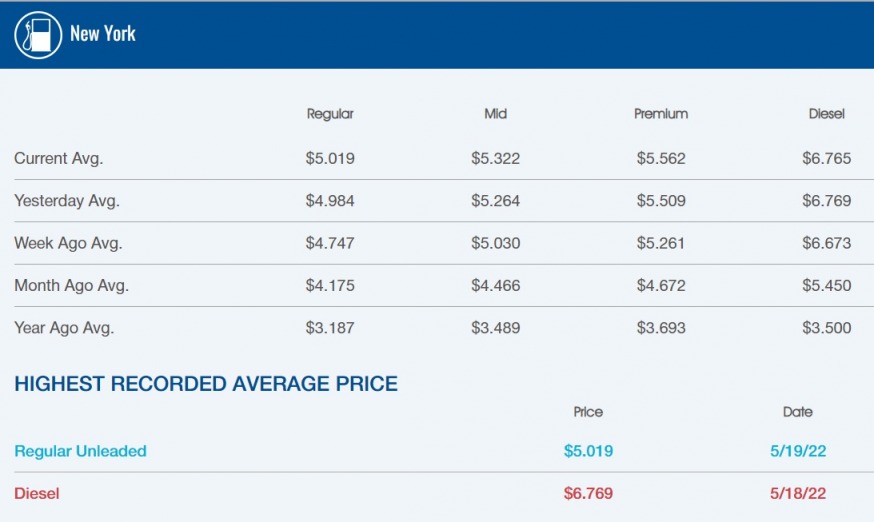Click the Current Avg. row label
Viewport: 874px width, 522px height.
tap(58, 158)
